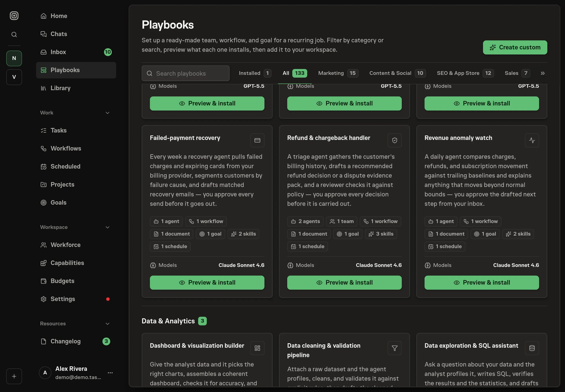Screen dimensions: 565x392
Task: Open the Changelog with 3 updates
Action: point(76,341)
